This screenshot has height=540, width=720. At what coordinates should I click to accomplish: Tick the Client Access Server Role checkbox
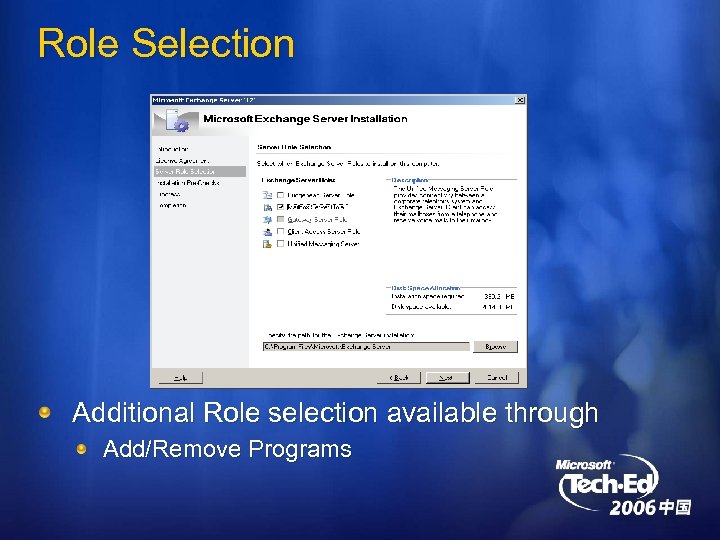pos(281,231)
